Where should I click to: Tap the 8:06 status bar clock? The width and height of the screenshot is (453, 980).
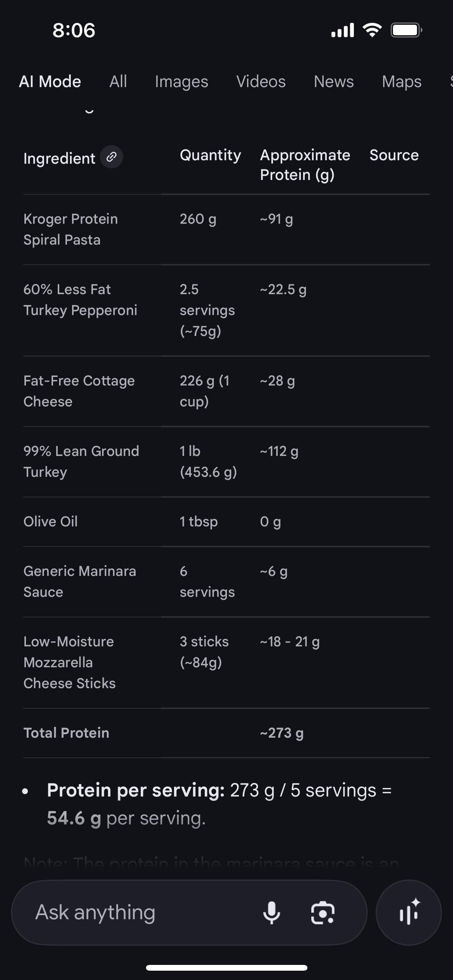tap(74, 30)
